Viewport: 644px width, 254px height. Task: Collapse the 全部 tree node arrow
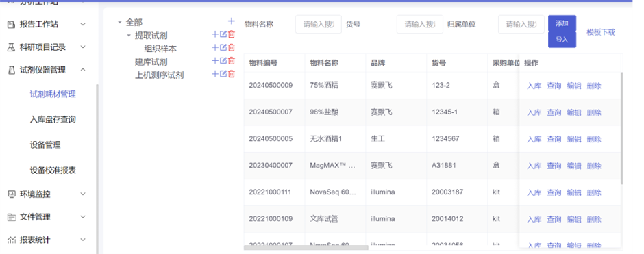tap(120, 22)
